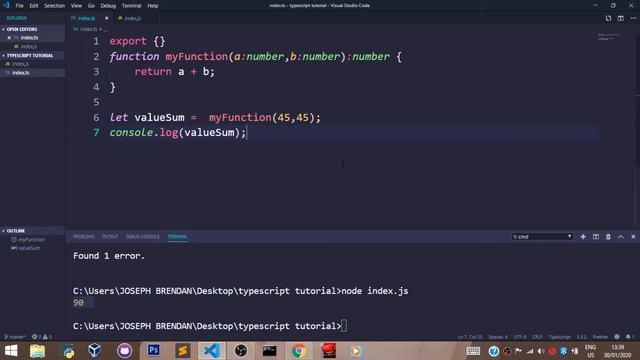The height and width of the screenshot is (360, 640).
Task: Open GitHub Desktop from the taskbar
Action: pyautogui.click(x=124, y=351)
